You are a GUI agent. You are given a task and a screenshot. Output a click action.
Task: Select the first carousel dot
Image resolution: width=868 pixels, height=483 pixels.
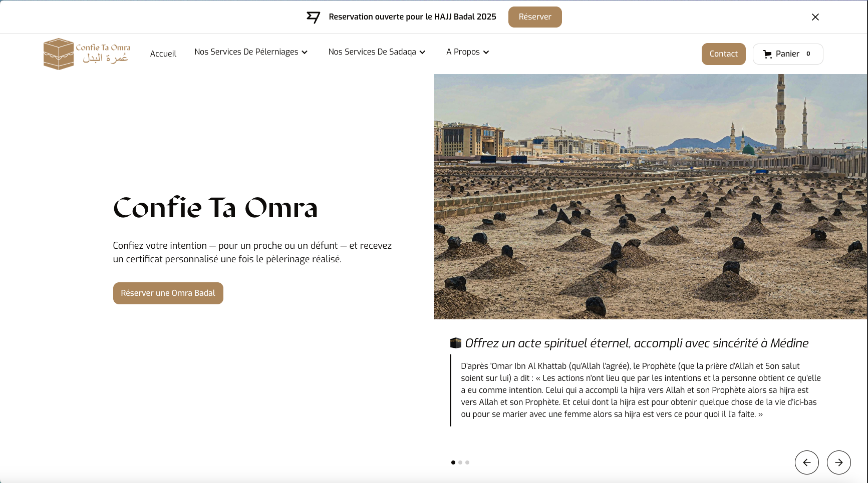453,462
